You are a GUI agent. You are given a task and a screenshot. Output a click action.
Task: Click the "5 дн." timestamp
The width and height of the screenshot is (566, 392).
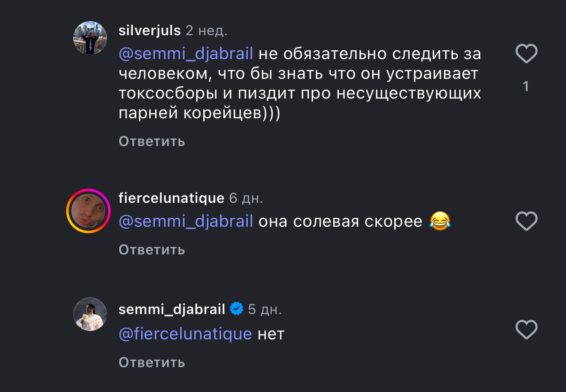(265, 310)
